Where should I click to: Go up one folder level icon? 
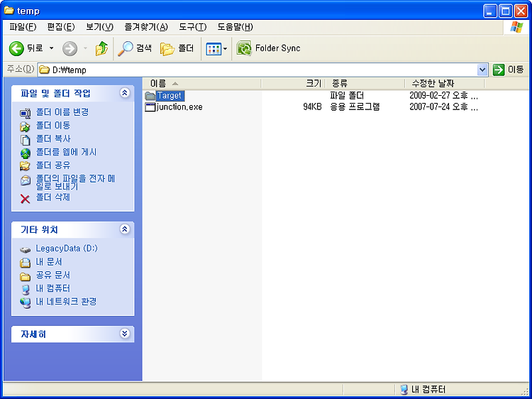coord(101,48)
